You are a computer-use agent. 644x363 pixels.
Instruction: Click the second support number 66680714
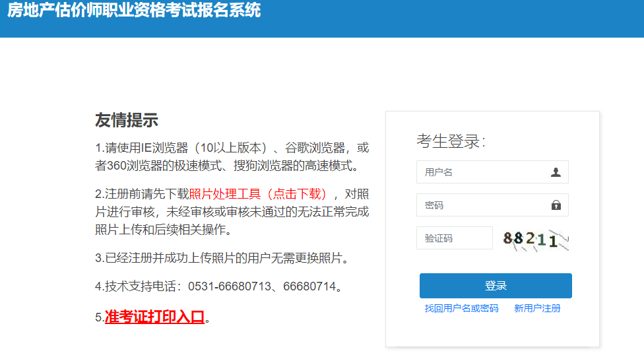pos(309,286)
